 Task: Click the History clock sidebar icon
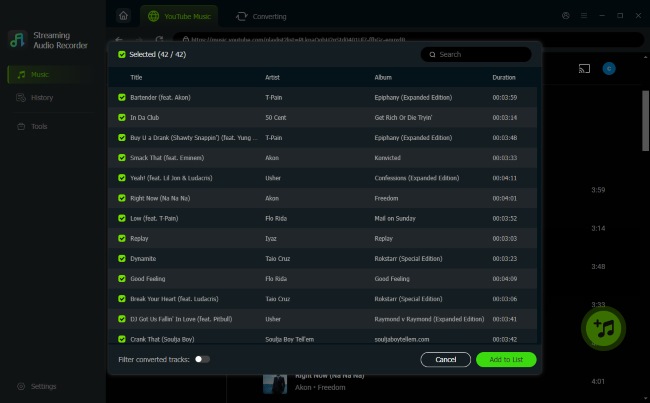point(21,98)
